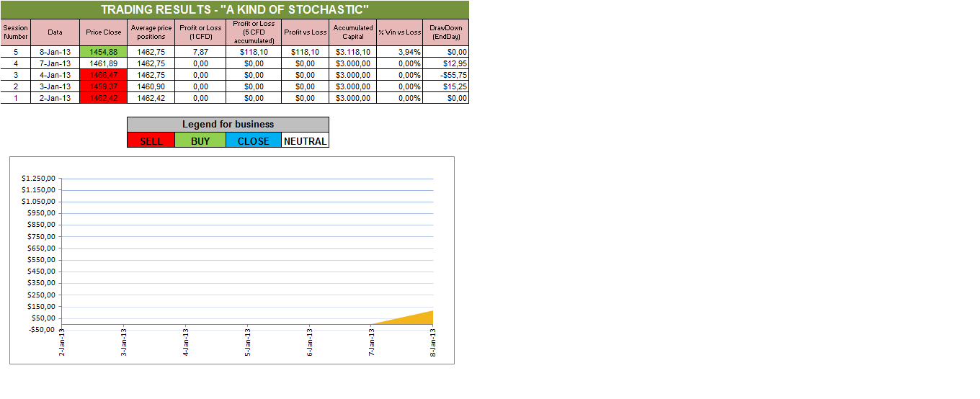Select the 'Price Close' column header
Screen dimensions: 980x399
(x=104, y=32)
